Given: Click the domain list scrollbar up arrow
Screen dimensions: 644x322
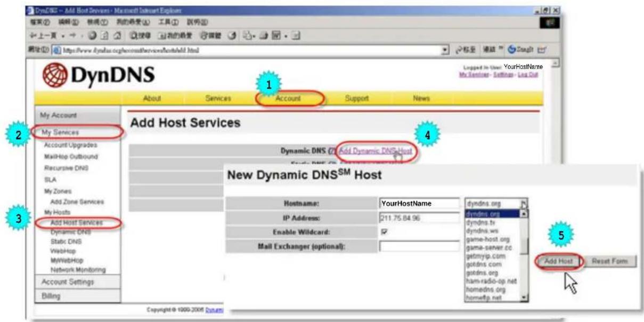Looking at the screenshot, I should tap(524, 214).
